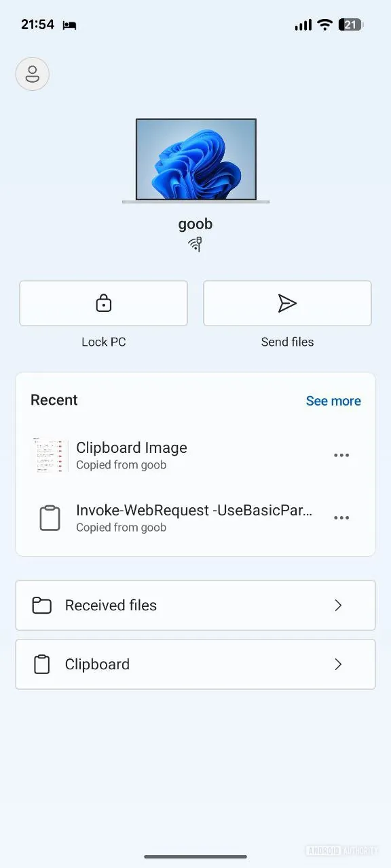Click the goob laptop image
Image resolution: width=391 pixels, height=868 pixels.
pos(195,161)
